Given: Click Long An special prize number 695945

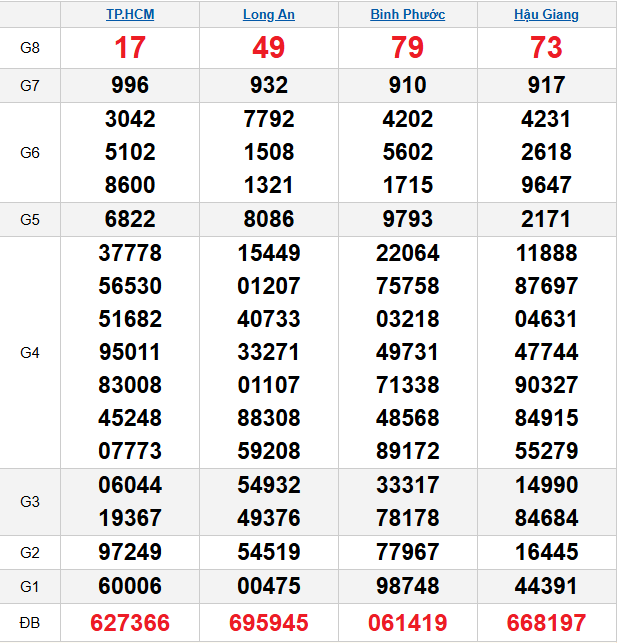Looking at the screenshot, I should pyautogui.click(x=268, y=623).
